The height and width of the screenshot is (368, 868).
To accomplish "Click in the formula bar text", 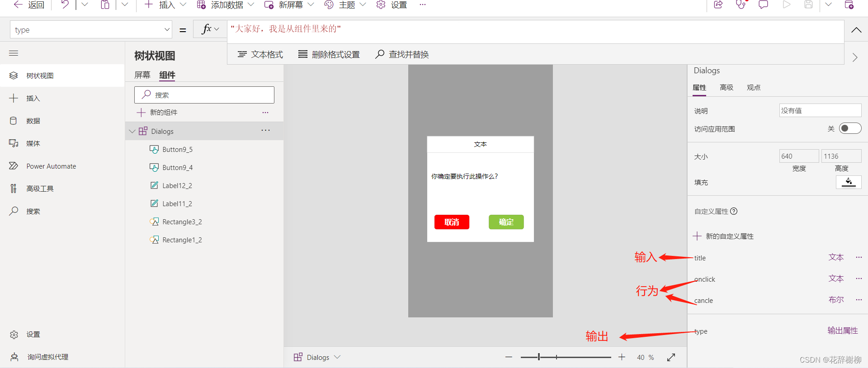I will (286, 29).
